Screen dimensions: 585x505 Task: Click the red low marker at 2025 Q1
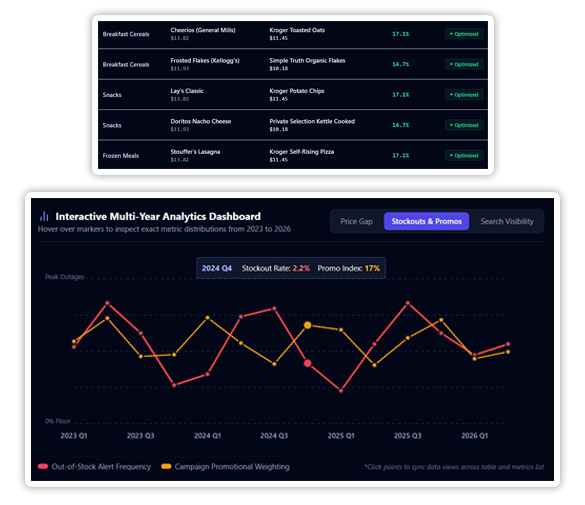tap(341, 390)
